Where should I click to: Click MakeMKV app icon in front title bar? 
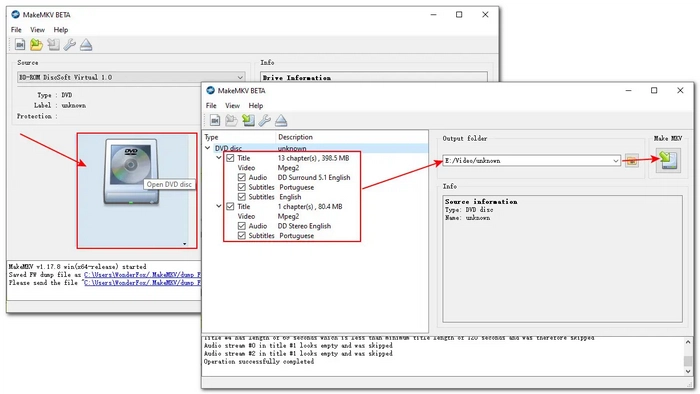click(x=210, y=91)
